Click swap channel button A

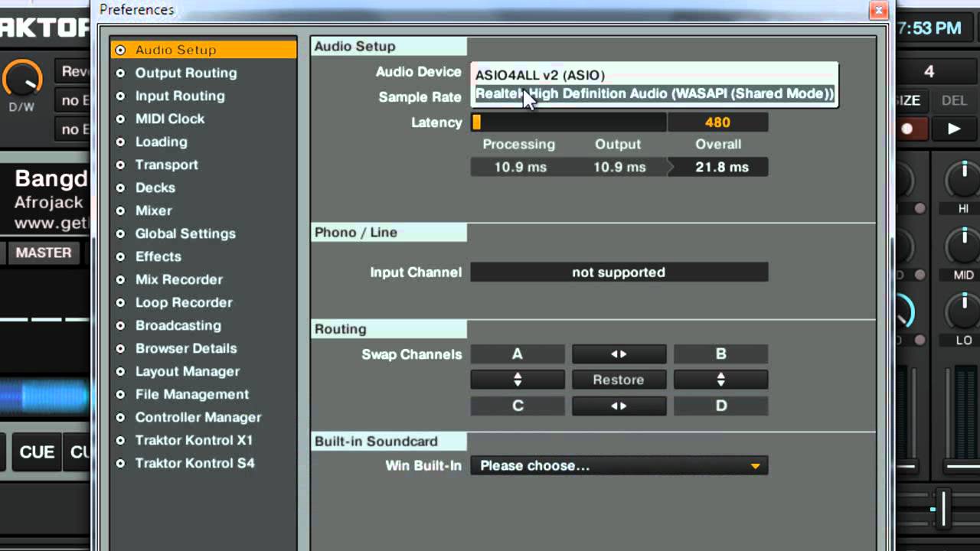[518, 354]
